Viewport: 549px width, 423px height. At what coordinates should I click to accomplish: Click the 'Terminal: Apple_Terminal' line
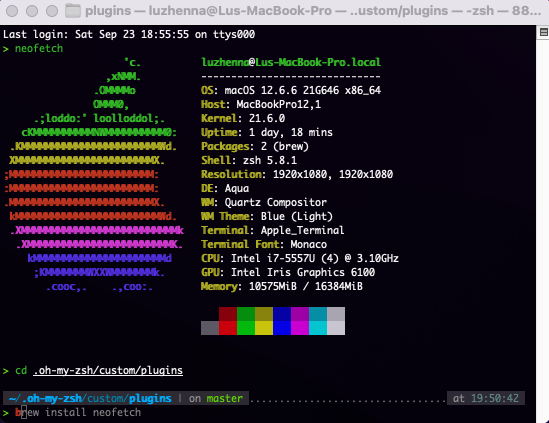pyautogui.click(x=273, y=230)
